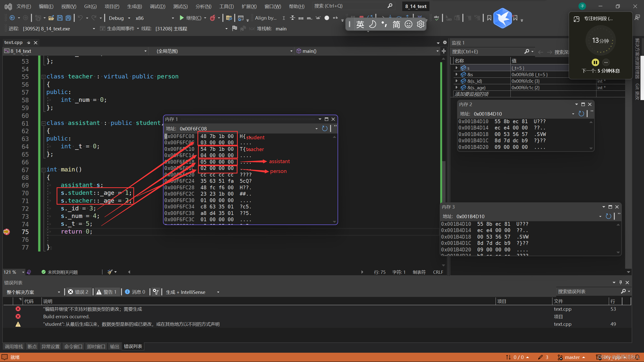Open the 文件(F) menu

[x=24, y=6]
